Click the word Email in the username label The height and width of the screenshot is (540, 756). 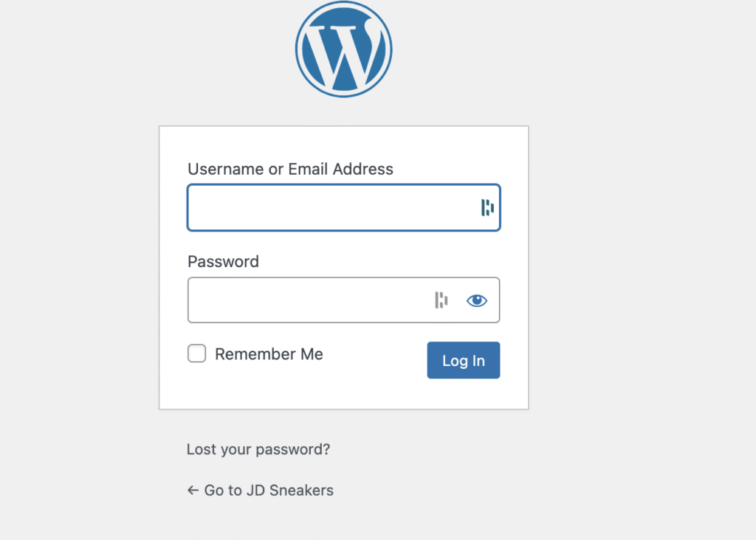click(308, 169)
